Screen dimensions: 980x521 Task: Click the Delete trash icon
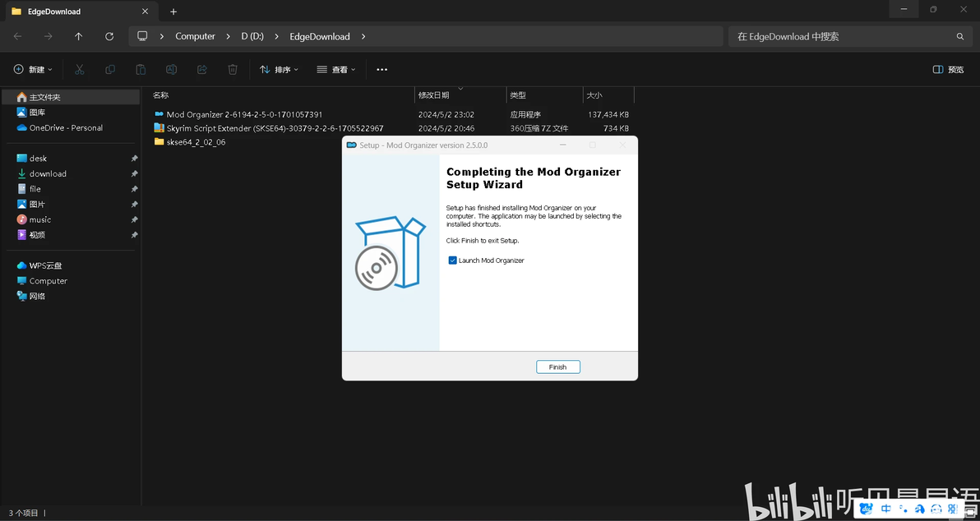(233, 69)
